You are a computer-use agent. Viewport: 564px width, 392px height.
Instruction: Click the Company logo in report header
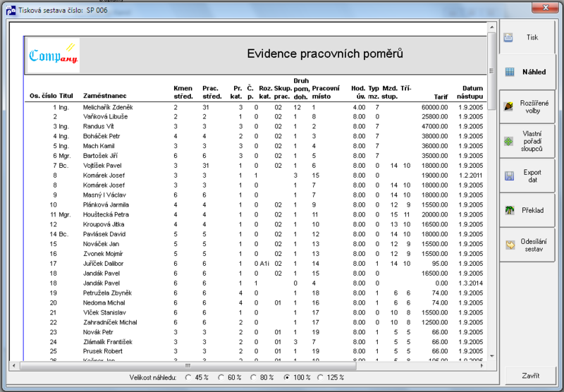[x=54, y=56]
